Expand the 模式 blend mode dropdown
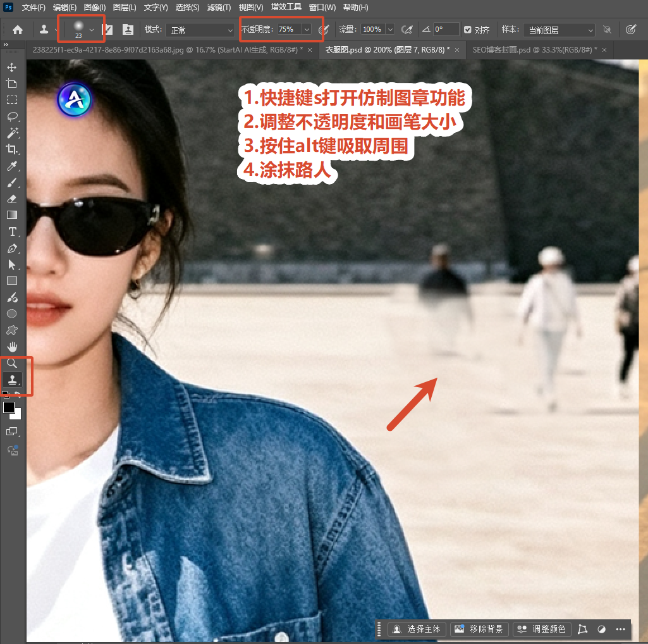The width and height of the screenshot is (648, 644). tap(200, 30)
